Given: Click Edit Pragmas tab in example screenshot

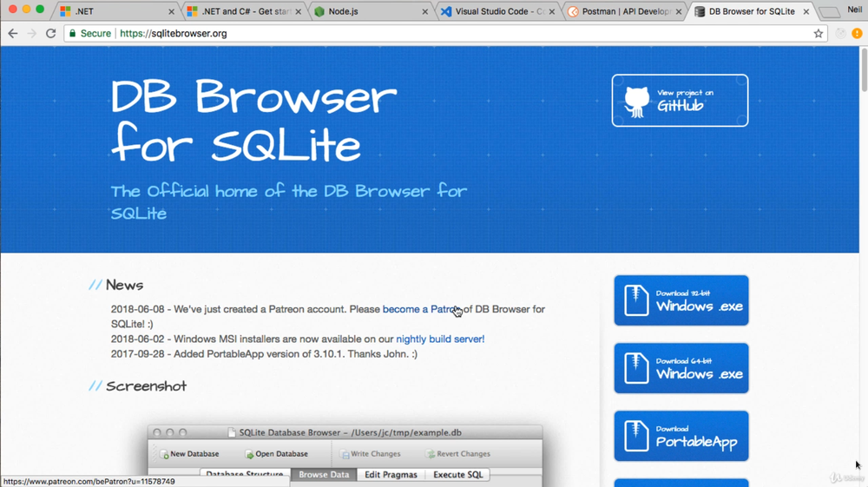Looking at the screenshot, I should click(x=391, y=475).
